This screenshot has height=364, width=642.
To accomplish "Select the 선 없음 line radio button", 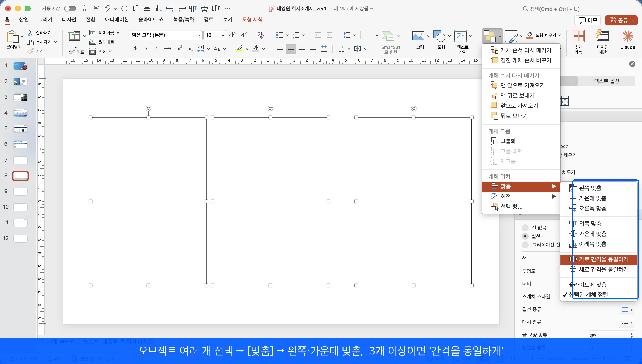I will (525, 227).
